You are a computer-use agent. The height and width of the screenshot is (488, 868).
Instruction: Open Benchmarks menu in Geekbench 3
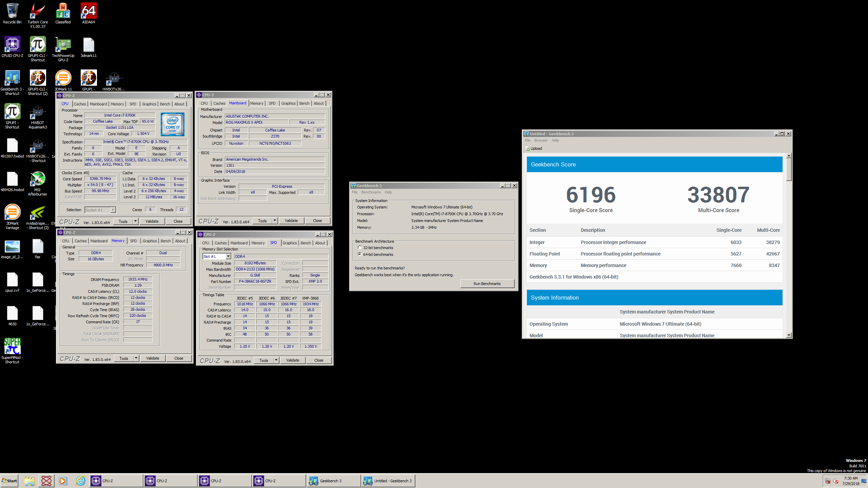point(371,192)
